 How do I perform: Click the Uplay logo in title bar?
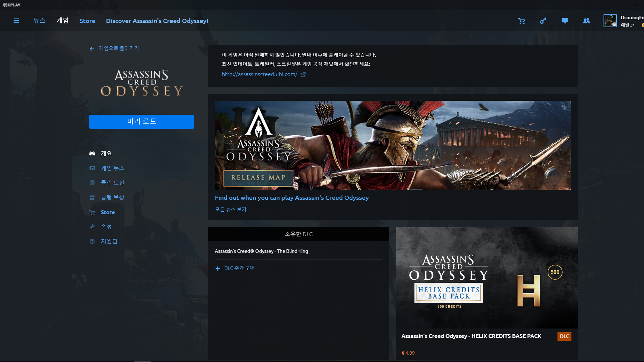pyautogui.click(x=12, y=5)
